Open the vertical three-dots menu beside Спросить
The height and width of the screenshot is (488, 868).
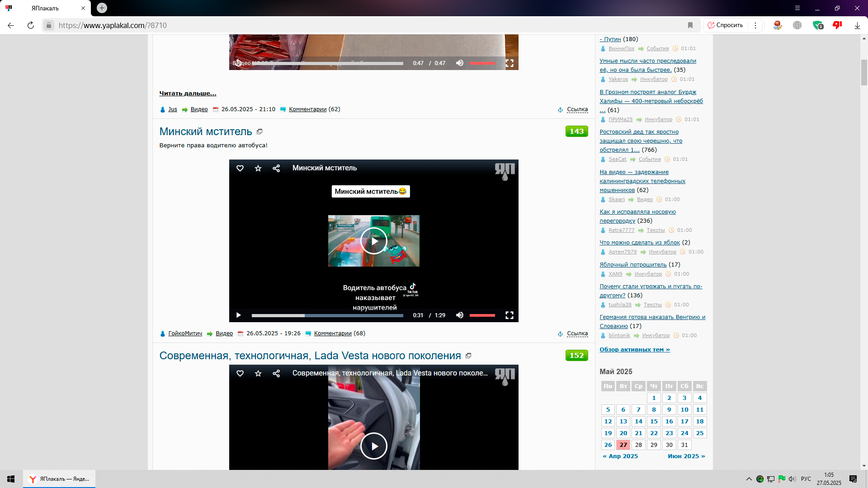pos(755,25)
